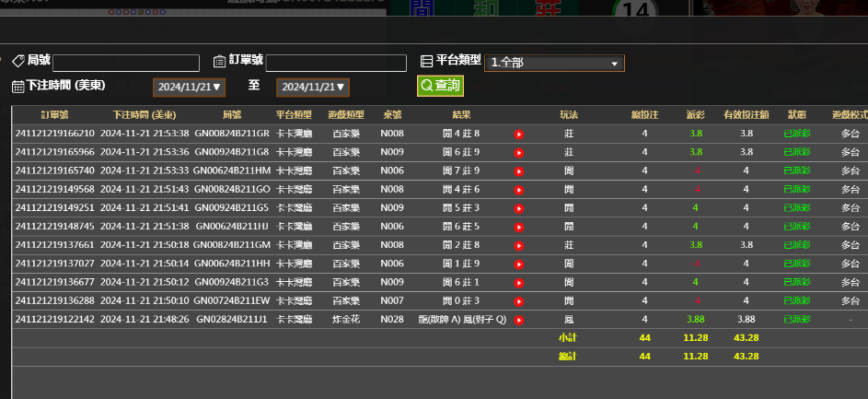Play replay for order 241121219137661
This screenshot has width=868, height=399.
point(519,245)
